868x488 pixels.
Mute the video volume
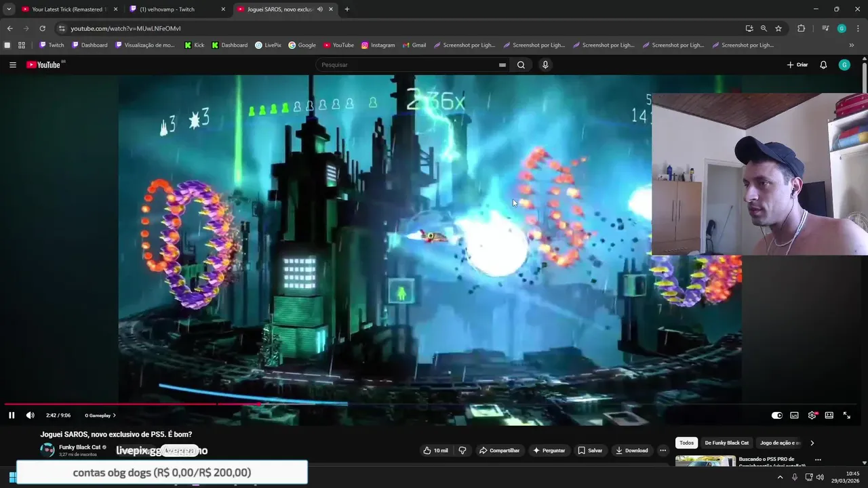coord(30,415)
